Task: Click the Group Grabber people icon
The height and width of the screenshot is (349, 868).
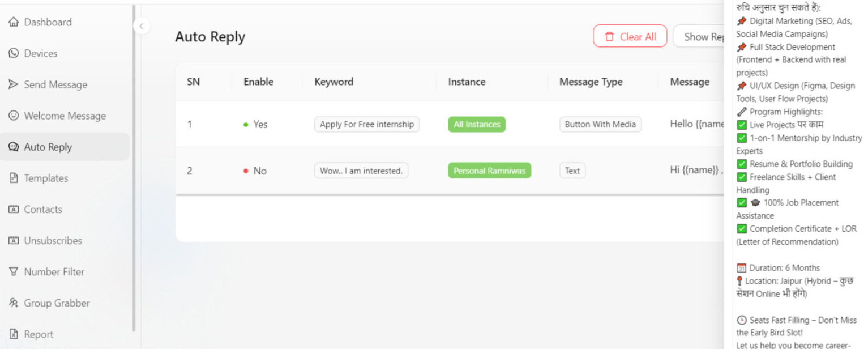Action: pos(14,303)
